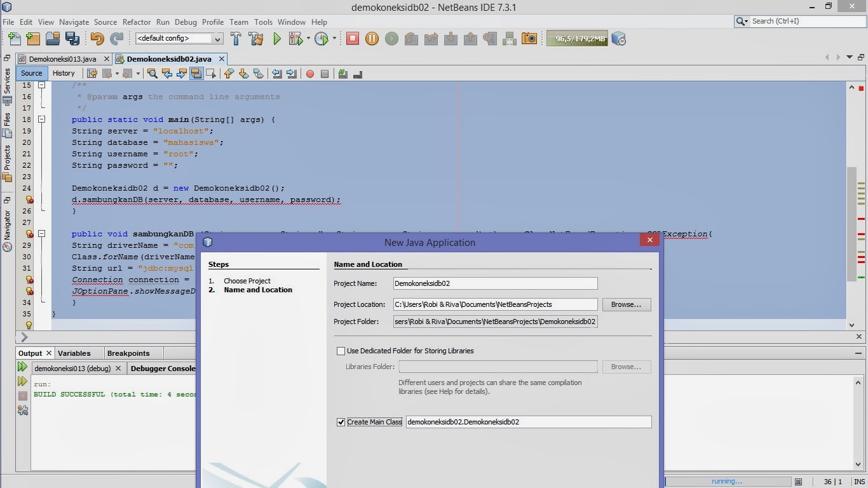Click memory usage bar to force garbage collection
The width and height of the screenshot is (868, 488).
tap(576, 38)
